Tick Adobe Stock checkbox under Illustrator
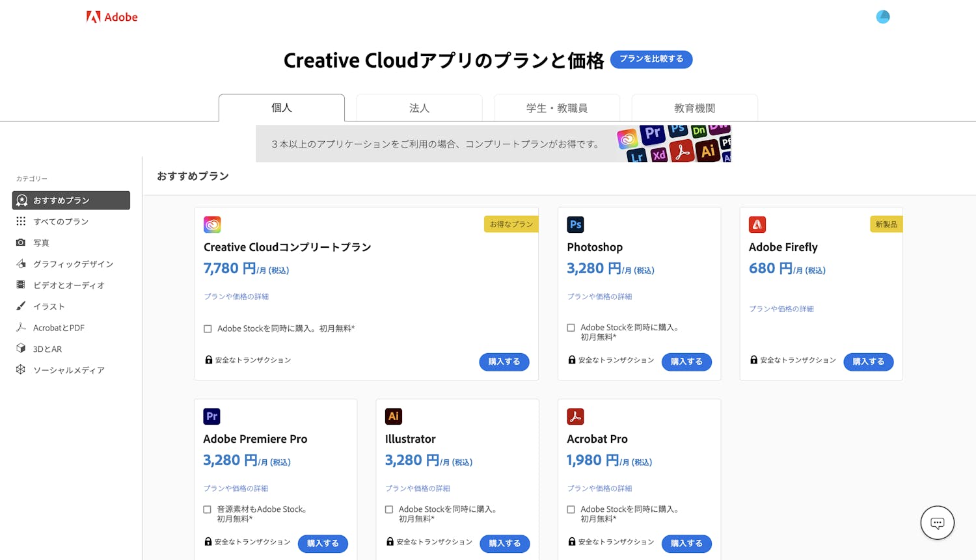This screenshot has width=976, height=560. [389, 510]
